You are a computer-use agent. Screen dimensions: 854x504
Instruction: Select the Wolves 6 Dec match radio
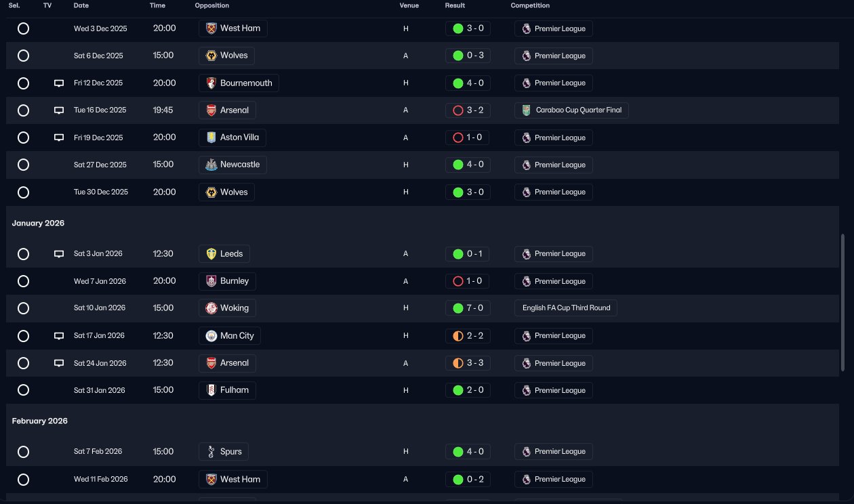pos(23,56)
